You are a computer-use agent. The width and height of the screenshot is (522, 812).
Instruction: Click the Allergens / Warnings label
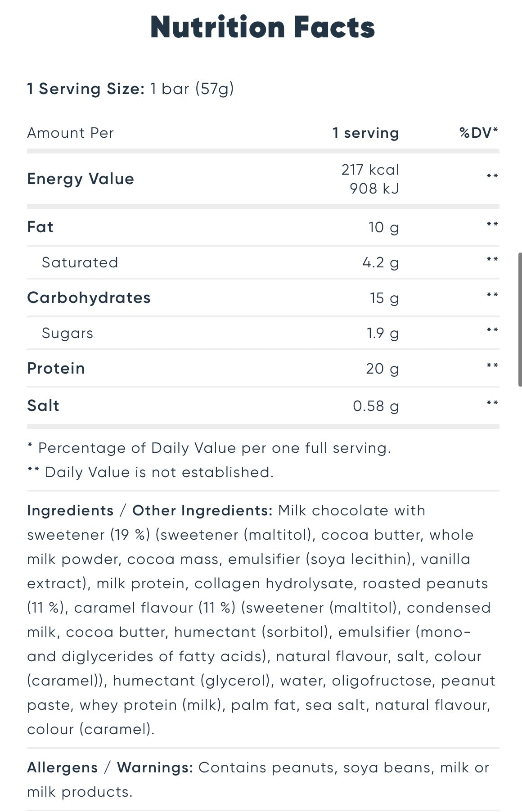(110, 767)
